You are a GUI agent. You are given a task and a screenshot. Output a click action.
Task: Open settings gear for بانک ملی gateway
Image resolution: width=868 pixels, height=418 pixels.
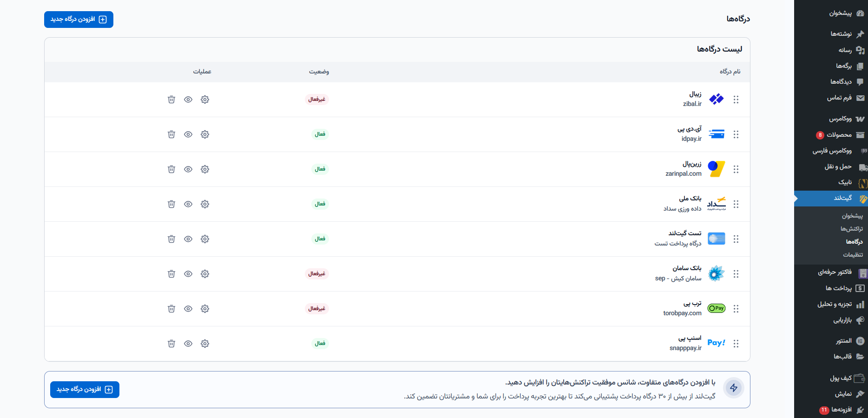click(x=205, y=204)
